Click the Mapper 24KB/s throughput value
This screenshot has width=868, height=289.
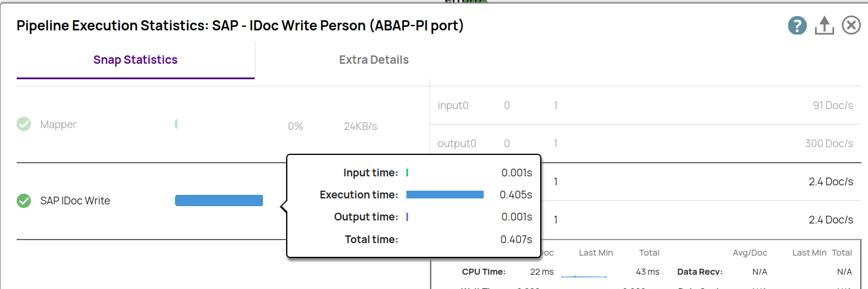(x=360, y=126)
